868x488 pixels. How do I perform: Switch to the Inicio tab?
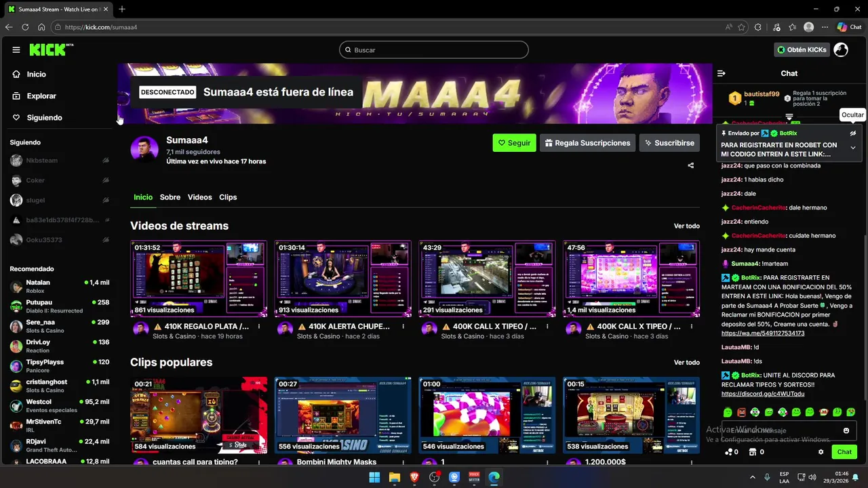143,197
